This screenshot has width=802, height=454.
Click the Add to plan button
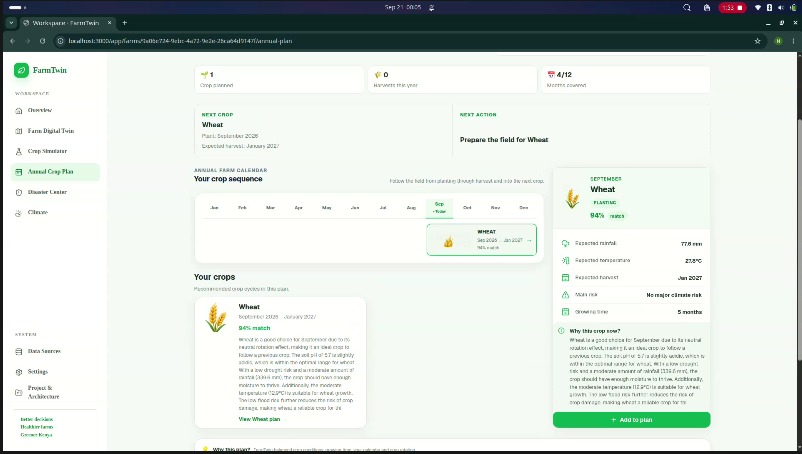click(631, 420)
